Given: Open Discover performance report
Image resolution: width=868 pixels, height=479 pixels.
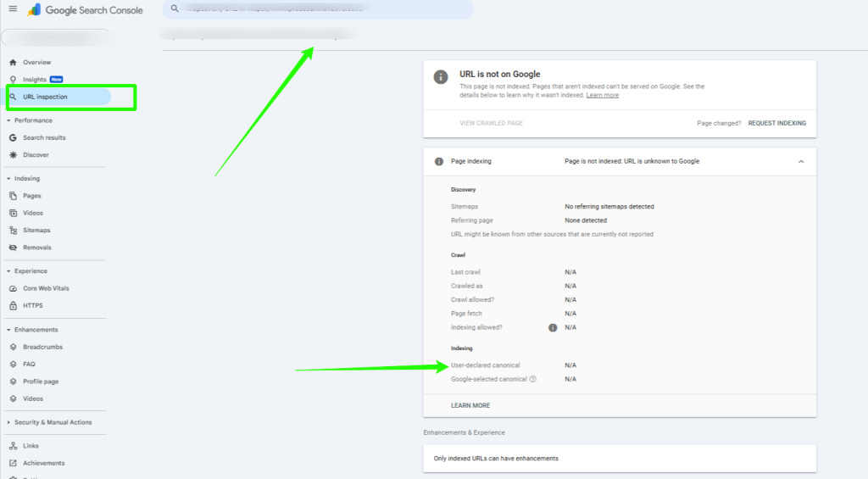Looking at the screenshot, I should click(36, 155).
